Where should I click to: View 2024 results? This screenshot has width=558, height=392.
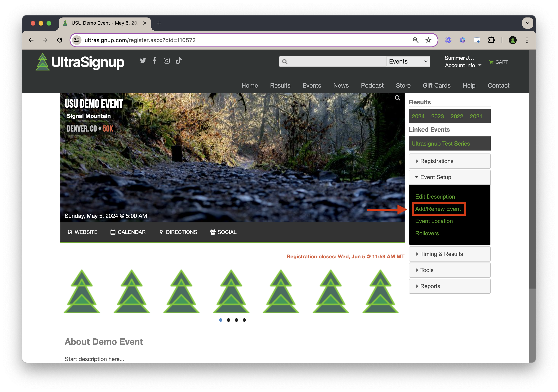coord(418,116)
